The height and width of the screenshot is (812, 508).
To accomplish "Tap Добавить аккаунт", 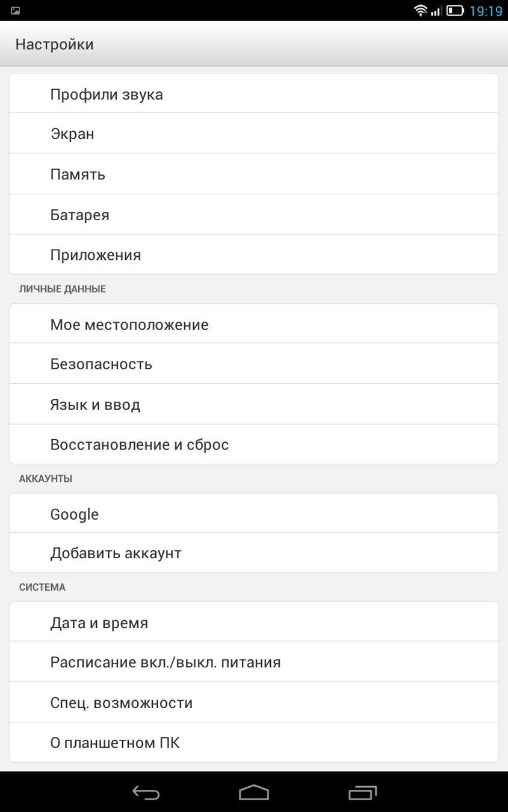I will click(x=254, y=553).
